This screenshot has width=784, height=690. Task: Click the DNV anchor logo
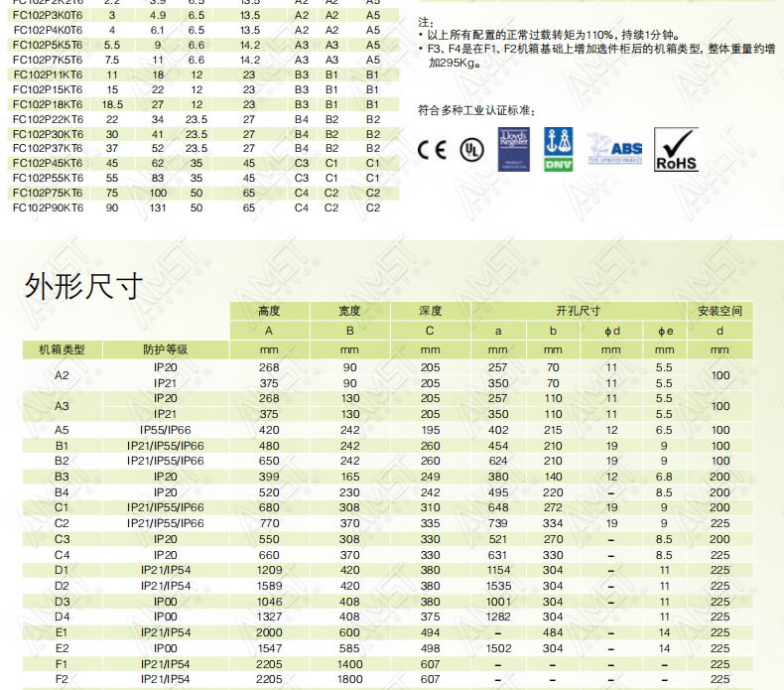point(559,149)
